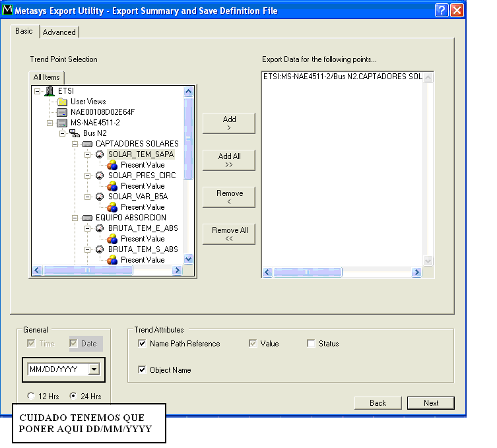Uncheck the Object Name checkbox
The image size is (497, 448).
142,369
